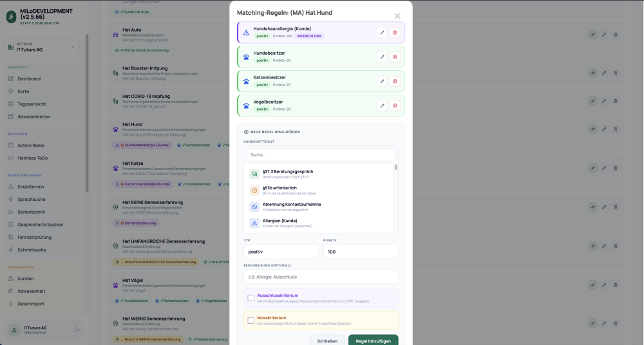The width and height of the screenshot is (644, 345).
Task: Click the sidebar vertical scrollbar
Action: [x=87, y=113]
